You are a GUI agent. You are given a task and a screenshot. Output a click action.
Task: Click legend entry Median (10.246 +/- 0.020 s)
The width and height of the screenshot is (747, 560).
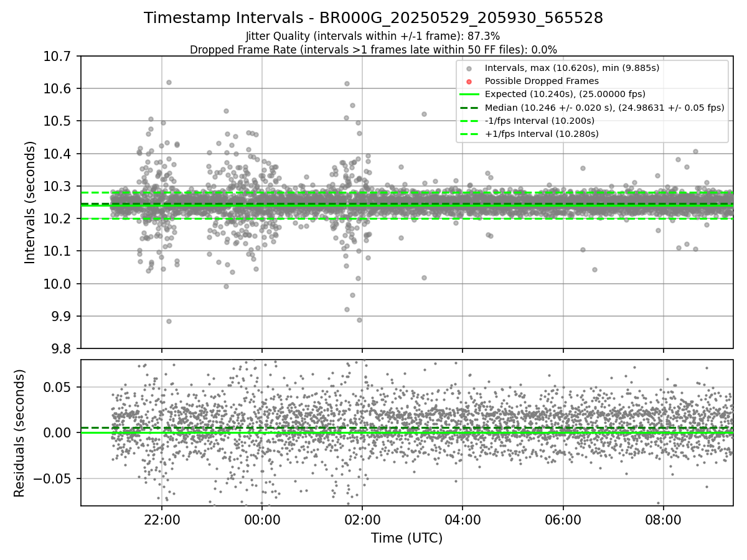[604, 107]
